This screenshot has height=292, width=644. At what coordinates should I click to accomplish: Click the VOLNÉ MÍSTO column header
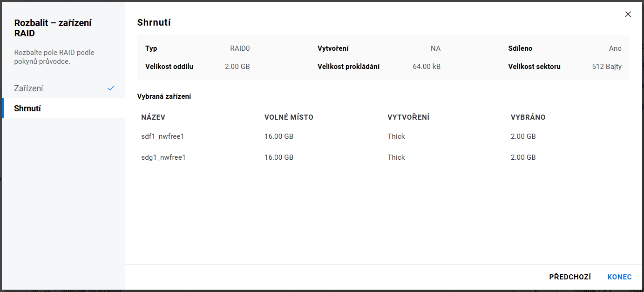(289, 117)
